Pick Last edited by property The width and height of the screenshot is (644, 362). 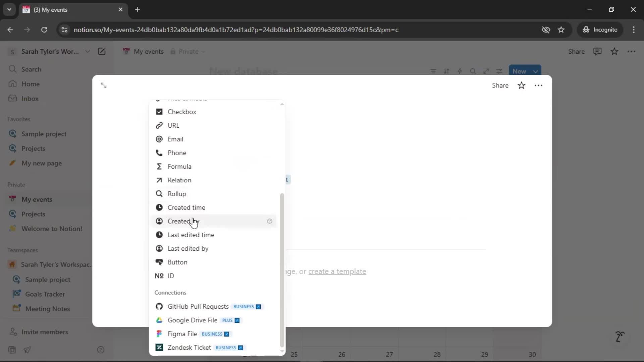[x=214, y=249]
